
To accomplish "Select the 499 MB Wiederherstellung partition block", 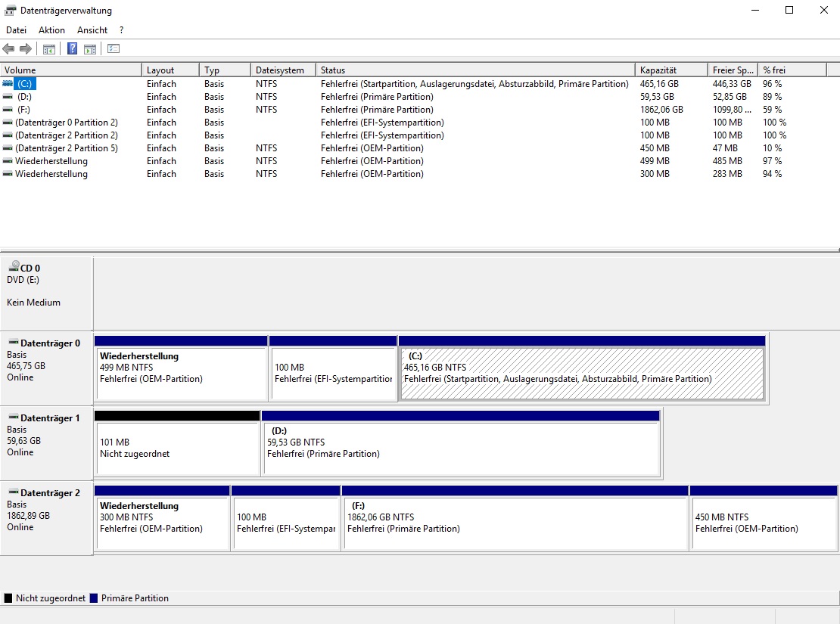I will point(181,368).
